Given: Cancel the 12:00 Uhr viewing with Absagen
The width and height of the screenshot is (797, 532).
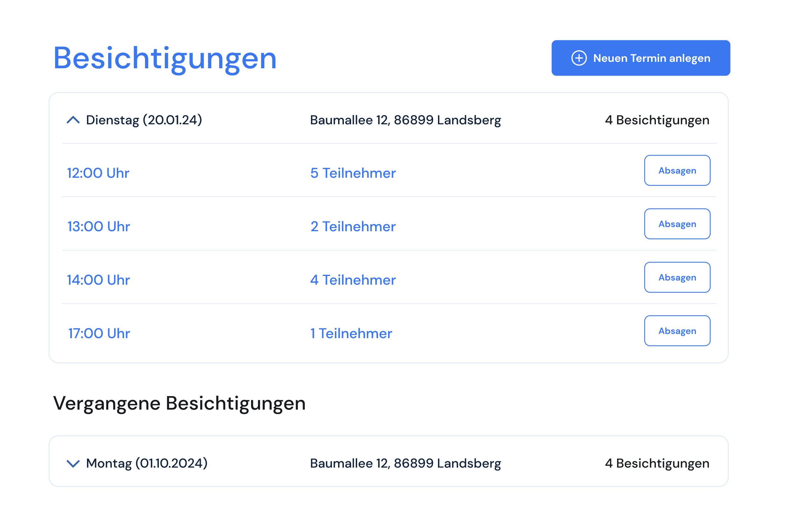Looking at the screenshot, I should click(677, 170).
